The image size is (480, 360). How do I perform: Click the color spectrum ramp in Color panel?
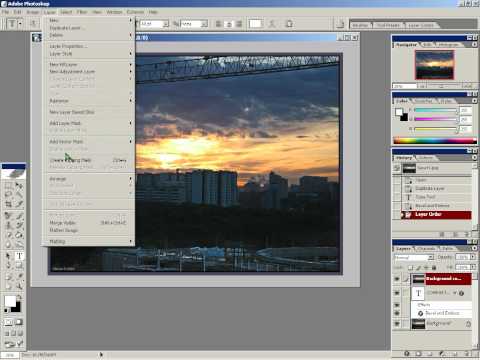pyautogui.click(x=435, y=141)
